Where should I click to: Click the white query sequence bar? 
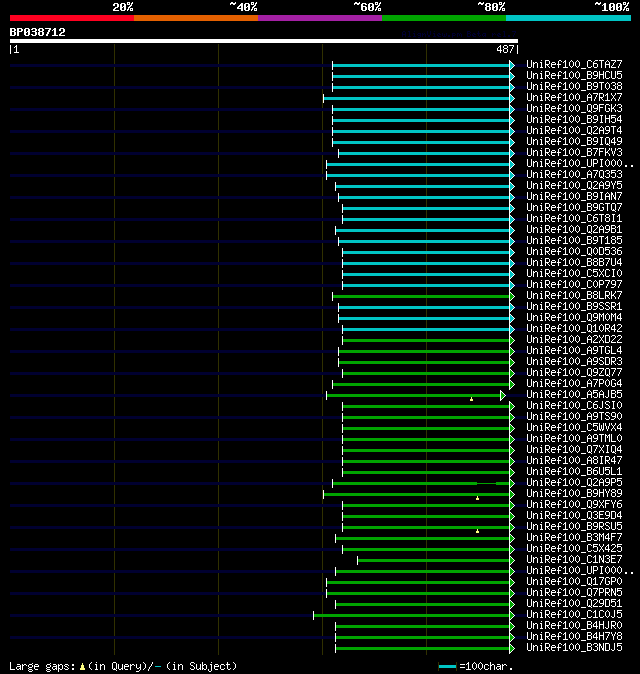(264, 41)
